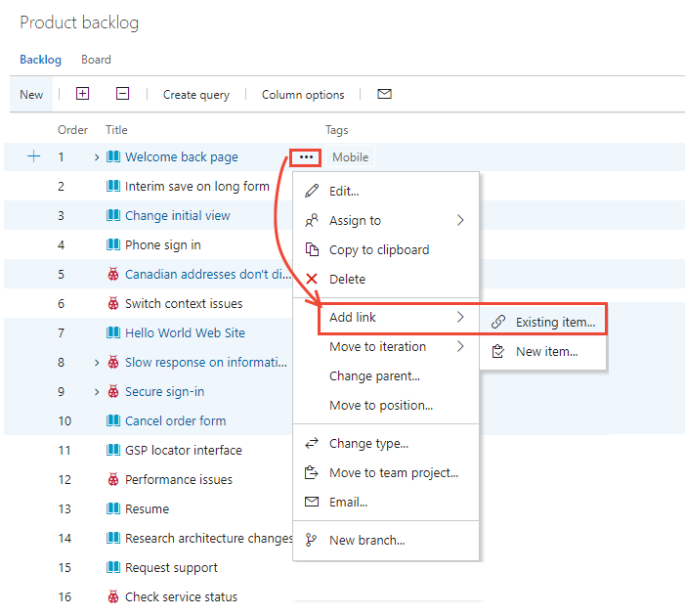Click the book icon of Interim save on long form

(x=113, y=186)
